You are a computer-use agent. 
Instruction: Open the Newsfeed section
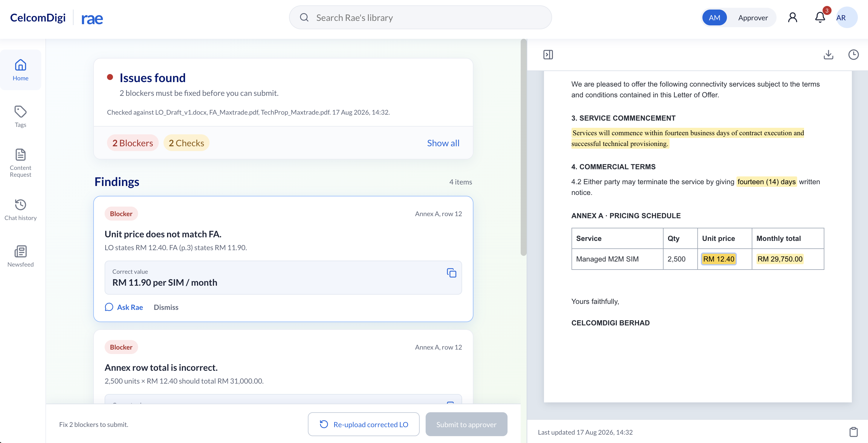21,256
